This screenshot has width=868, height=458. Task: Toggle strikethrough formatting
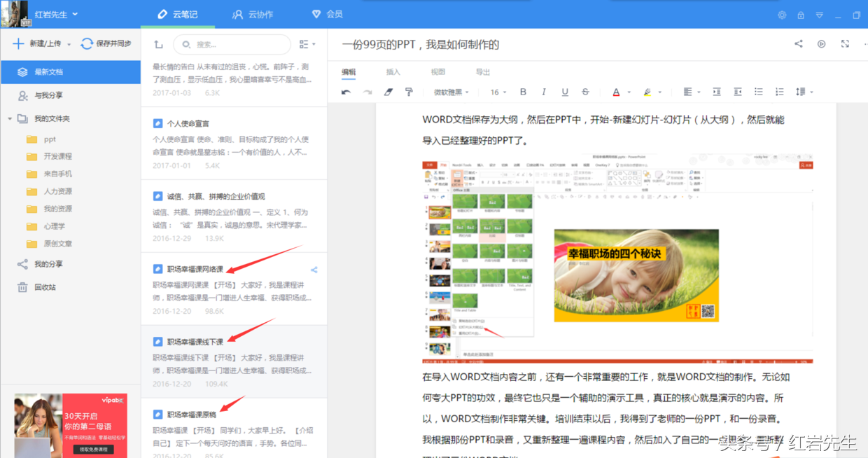click(x=586, y=92)
